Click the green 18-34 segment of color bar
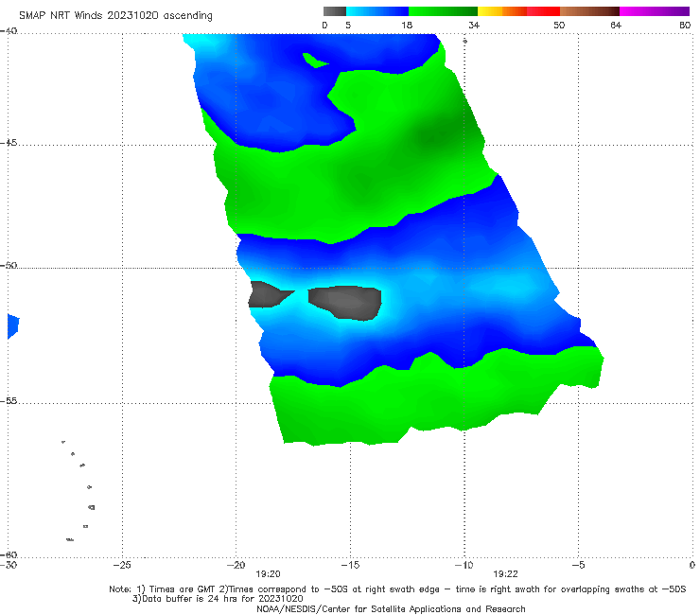 click(x=443, y=11)
